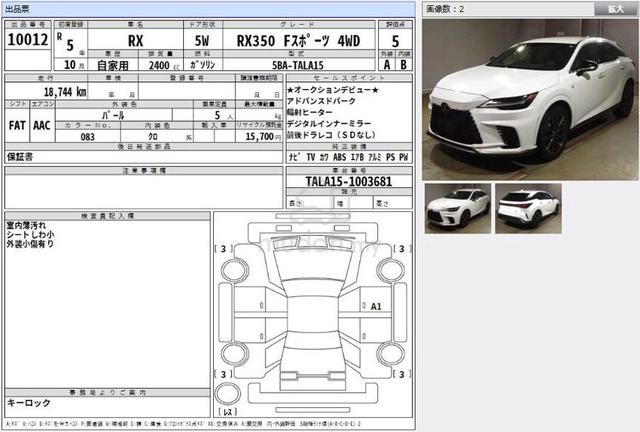Click the A1 damage mark on diagram
Image resolution: width=640 pixels, height=432 pixels.
click(x=376, y=306)
